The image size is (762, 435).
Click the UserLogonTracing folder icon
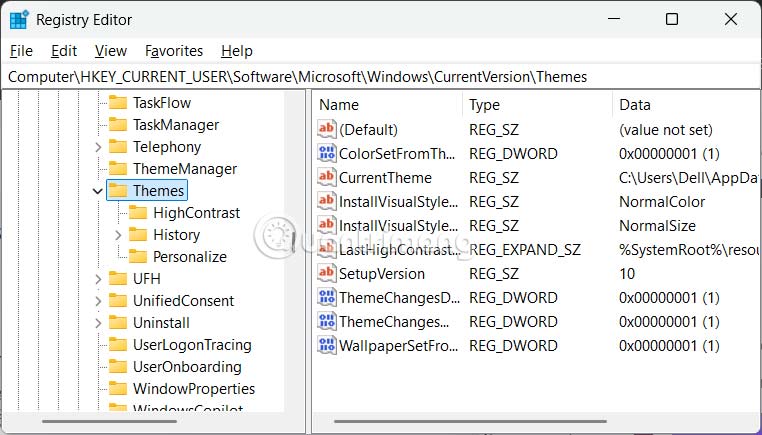(118, 345)
